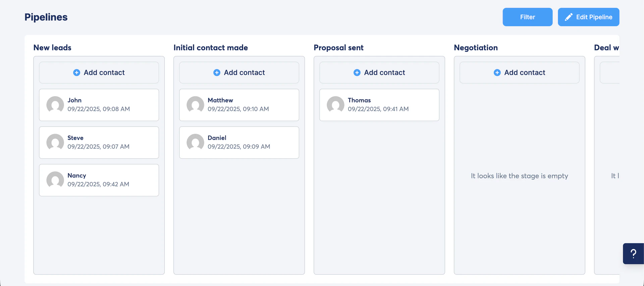Open Matthew's contact card
Screen dimensions: 644x286
pyautogui.click(x=239, y=105)
